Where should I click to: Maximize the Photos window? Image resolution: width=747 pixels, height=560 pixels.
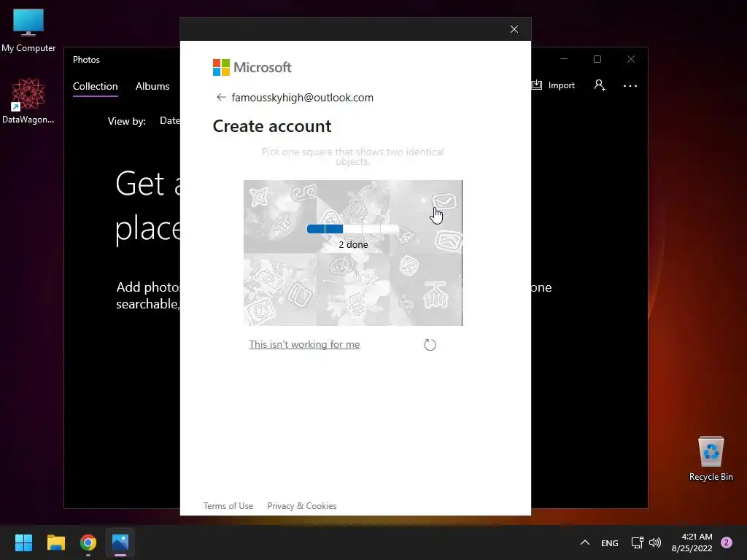pyautogui.click(x=597, y=59)
